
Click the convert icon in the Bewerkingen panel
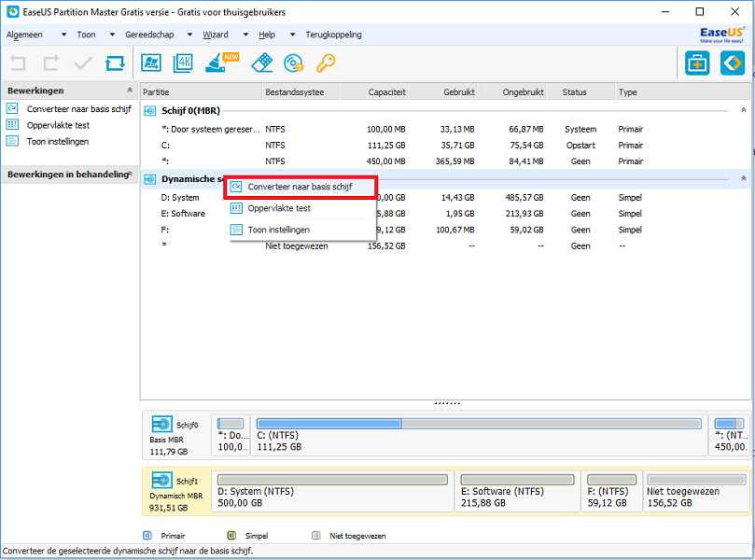(x=12, y=108)
